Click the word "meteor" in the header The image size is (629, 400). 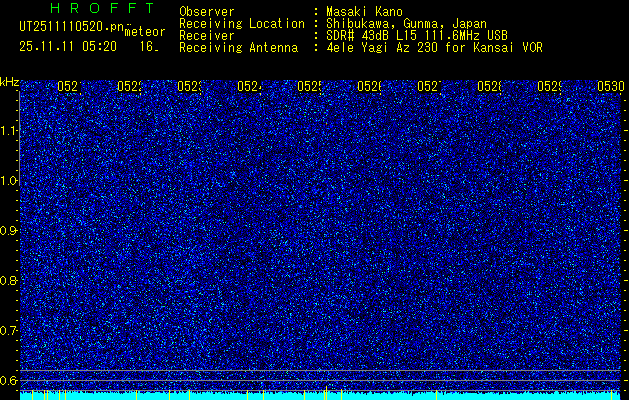[x=145, y=32]
